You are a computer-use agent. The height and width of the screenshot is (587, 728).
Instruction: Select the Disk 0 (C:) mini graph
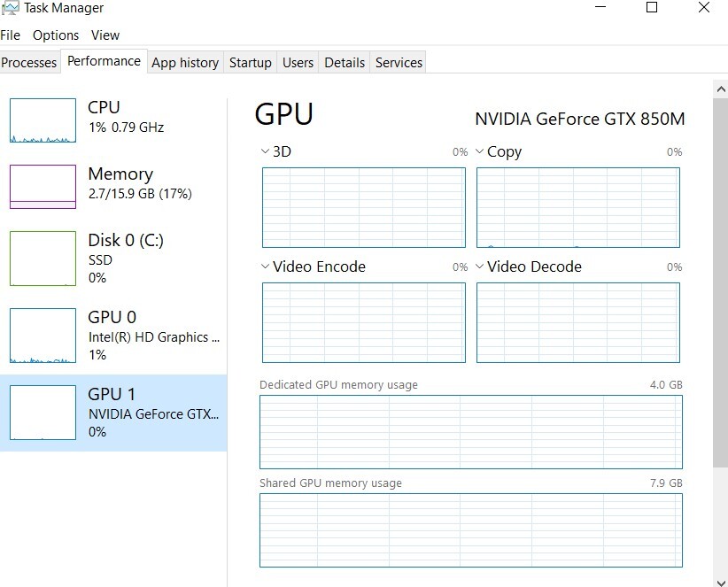(x=43, y=259)
